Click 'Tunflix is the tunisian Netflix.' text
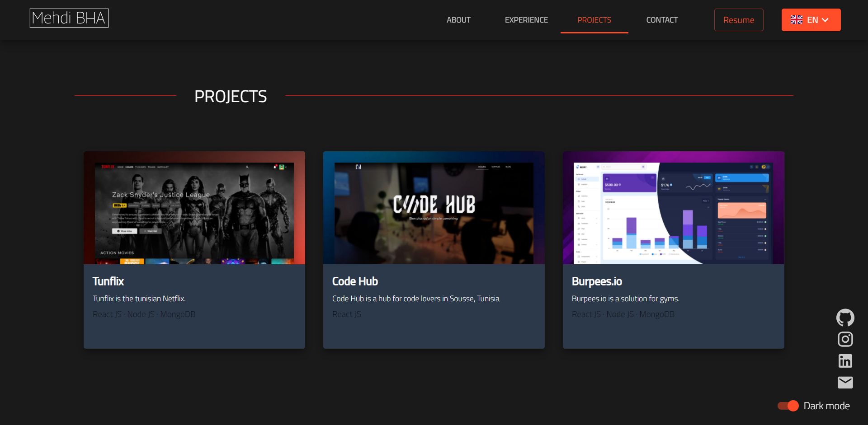The height and width of the screenshot is (425, 868). click(x=139, y=299)
